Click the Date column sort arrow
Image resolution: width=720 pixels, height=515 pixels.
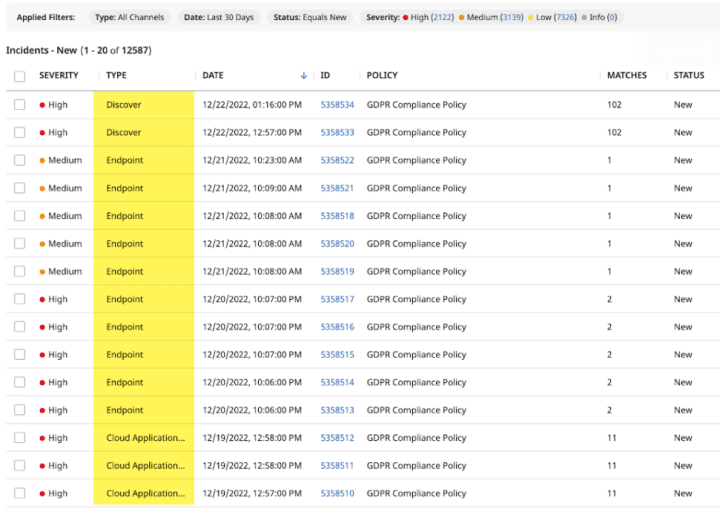304,76
